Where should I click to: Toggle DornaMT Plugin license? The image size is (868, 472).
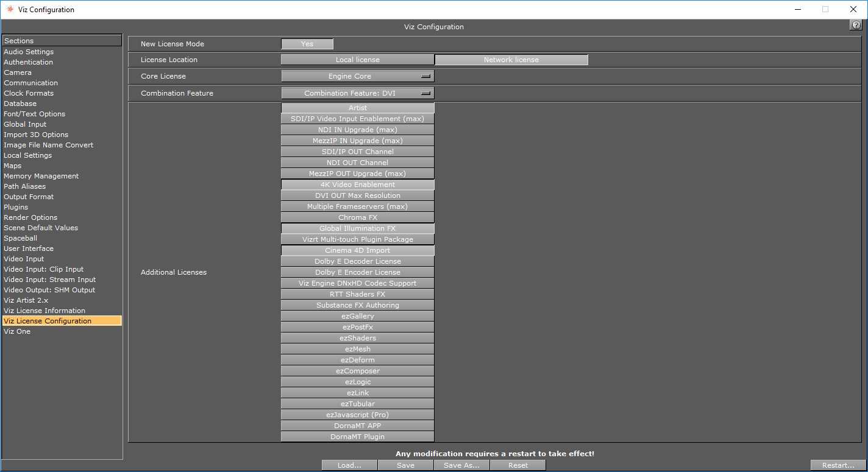click(x=358, y=437)
